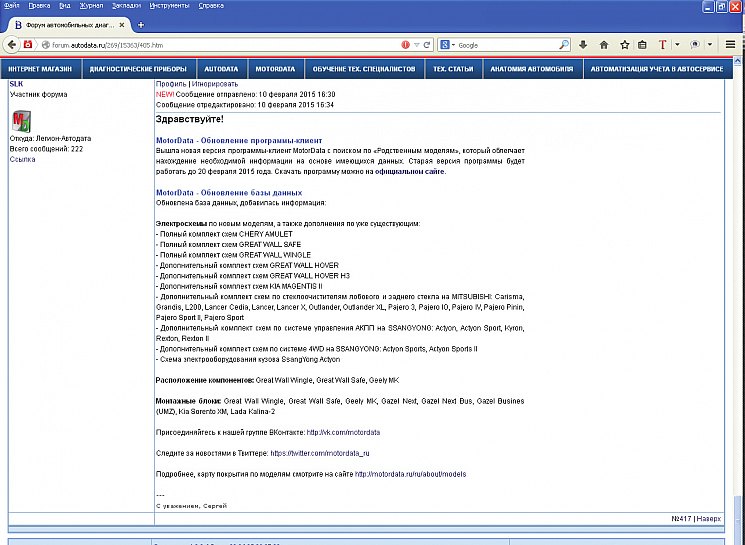Click the Игнорировать link

pyautogui.click(x=215, y=84)
